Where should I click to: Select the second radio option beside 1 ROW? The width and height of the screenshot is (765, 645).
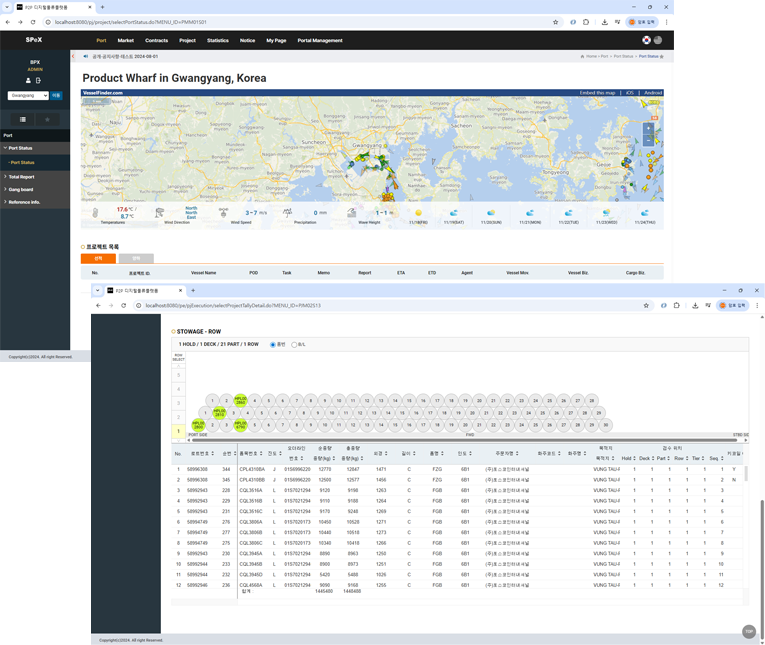tap(294, 345)
